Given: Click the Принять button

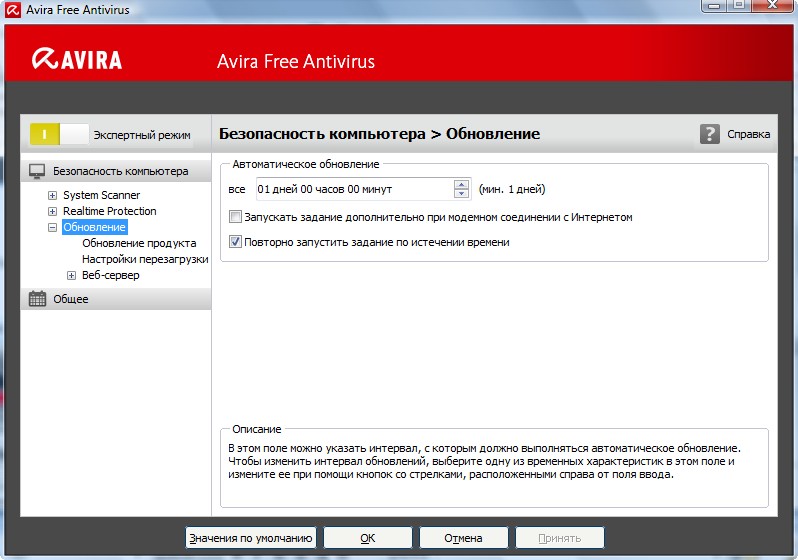Looking at the screenshot, I should 560,538.
